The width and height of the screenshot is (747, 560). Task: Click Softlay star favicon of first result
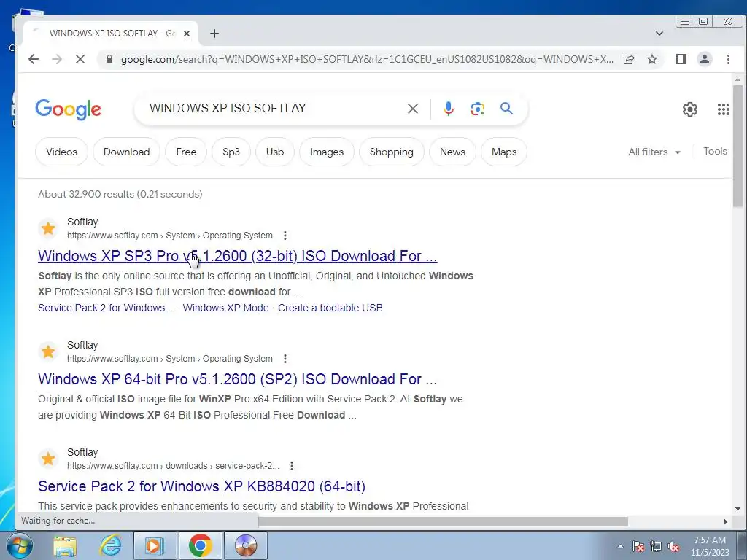pyautogui.click(x=48, y=228)
